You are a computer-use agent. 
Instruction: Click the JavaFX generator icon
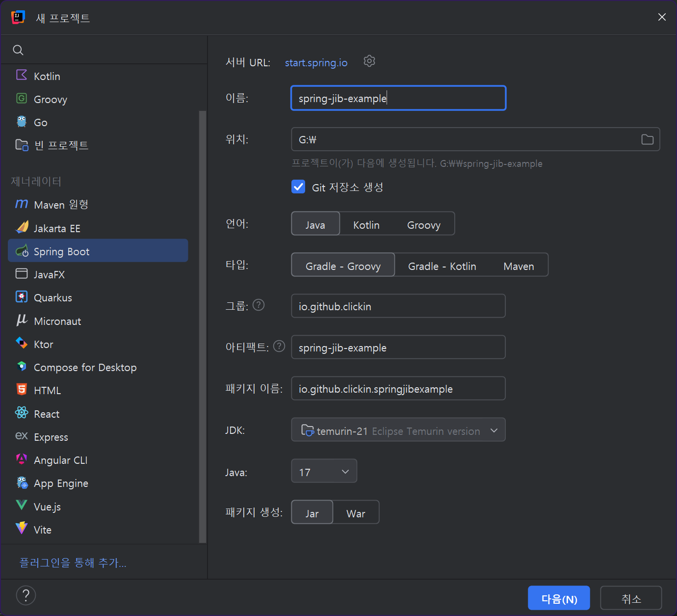pos(22,274)
